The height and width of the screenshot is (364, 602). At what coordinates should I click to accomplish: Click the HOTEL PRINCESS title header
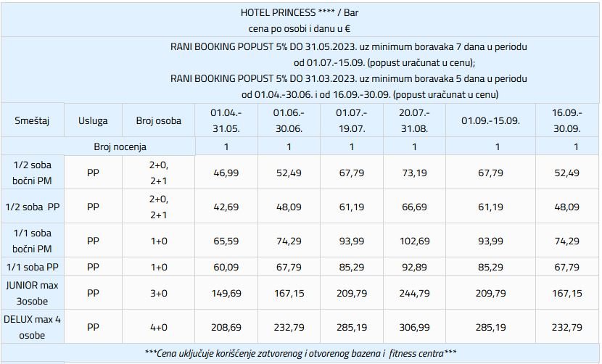304,12
